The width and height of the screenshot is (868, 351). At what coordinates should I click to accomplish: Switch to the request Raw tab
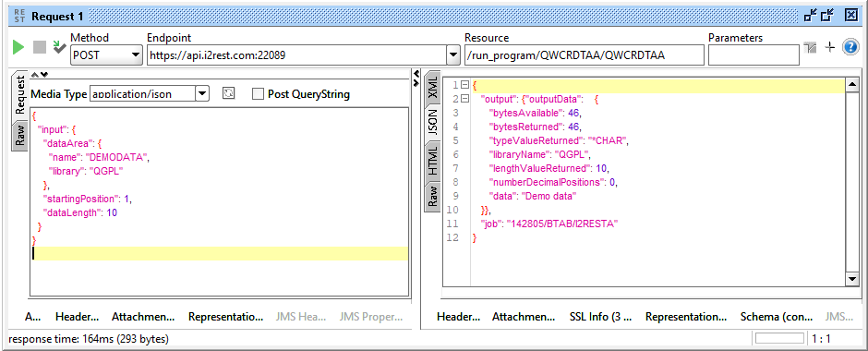[x=20, y=136]
